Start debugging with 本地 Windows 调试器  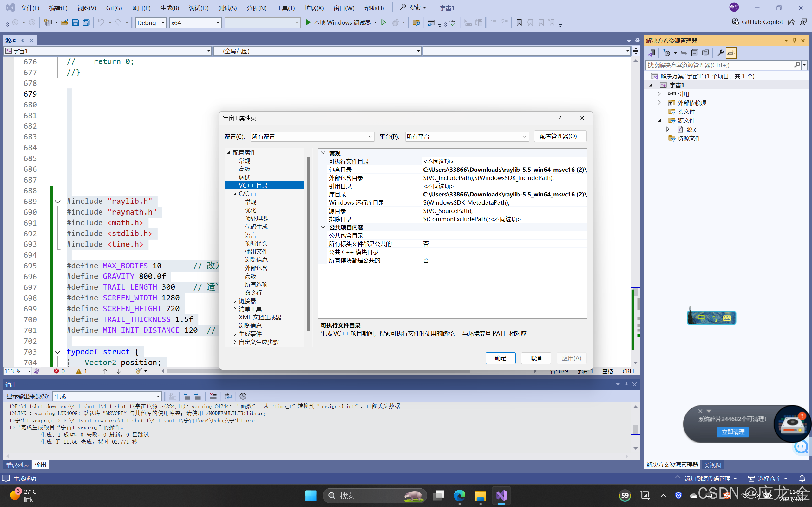340,22
